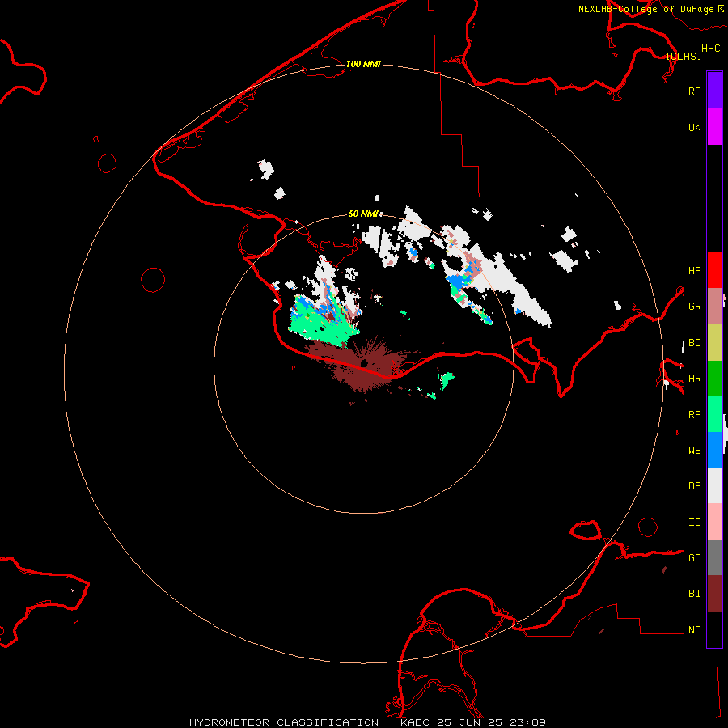Click the NEXLAB-College of DuPage credit text
728x728 pixels.
pos(645,9)
